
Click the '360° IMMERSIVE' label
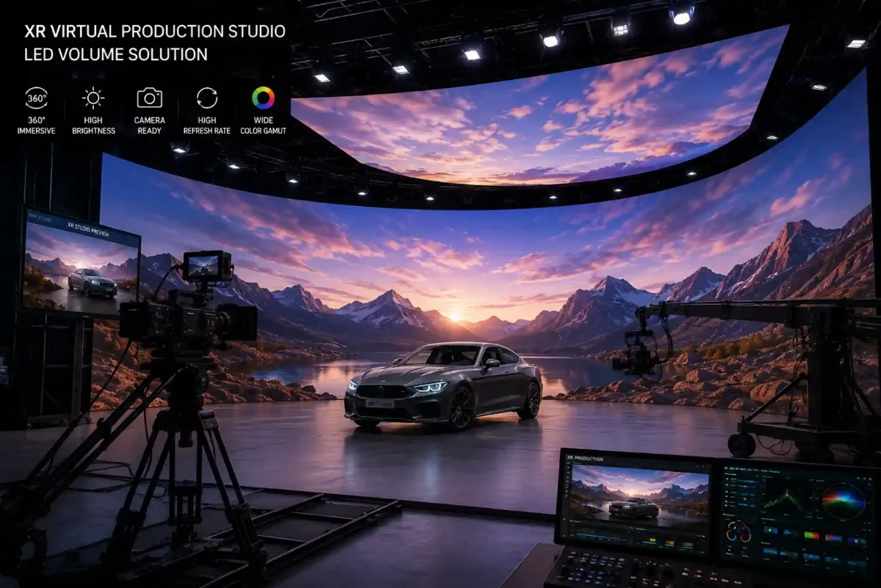pos(36,126)
